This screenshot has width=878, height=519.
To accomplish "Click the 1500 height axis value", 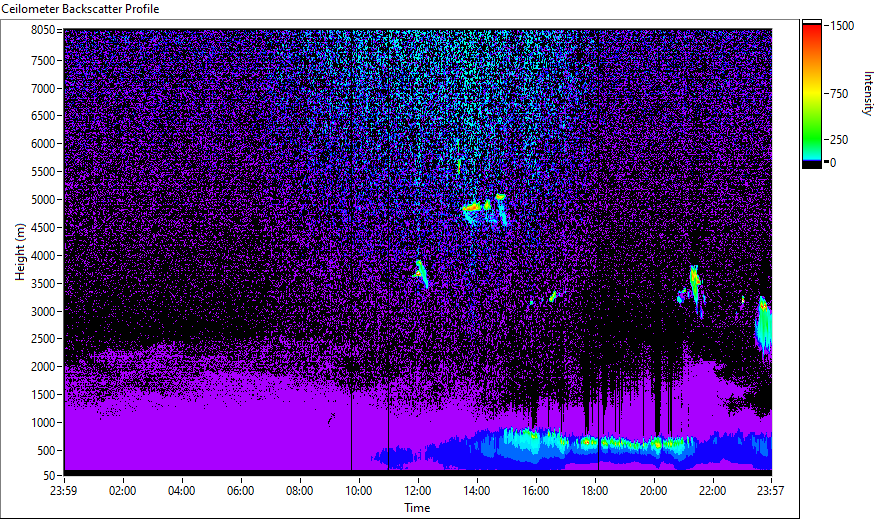I will pos(43,395).
